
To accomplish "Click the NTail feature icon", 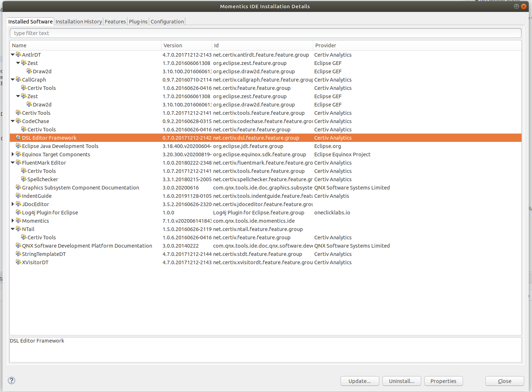I will pyautogui.click(x=18, y=229).
